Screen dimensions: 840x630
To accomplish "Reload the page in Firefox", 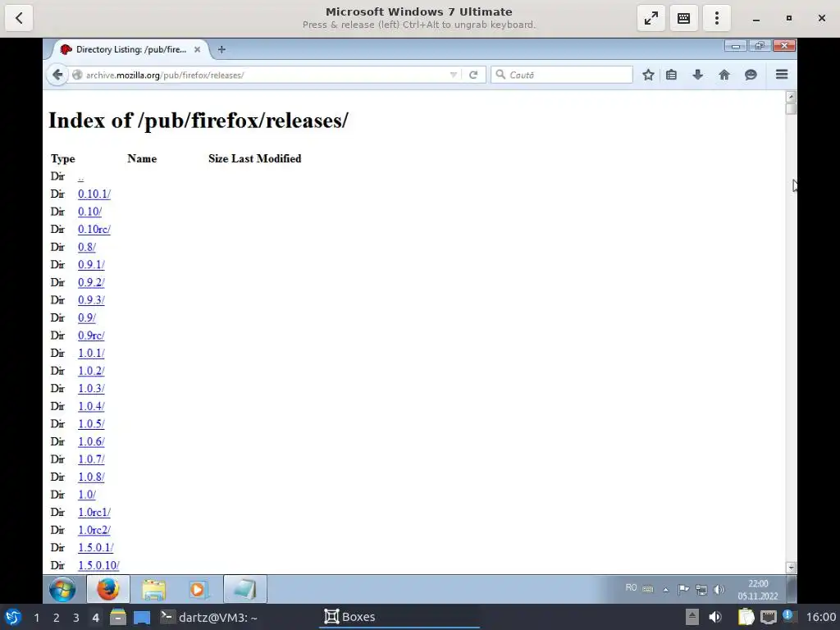I will 473,75.
